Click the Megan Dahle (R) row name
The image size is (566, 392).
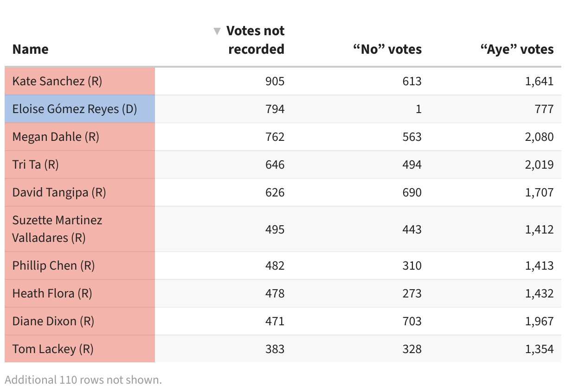click(x=56, y=137)
